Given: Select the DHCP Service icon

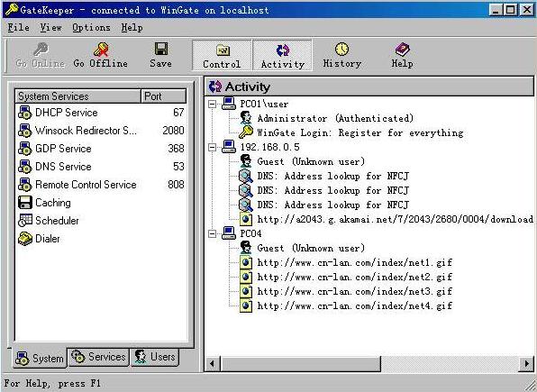Looking at the screenshot, I should tap(25, 113).
